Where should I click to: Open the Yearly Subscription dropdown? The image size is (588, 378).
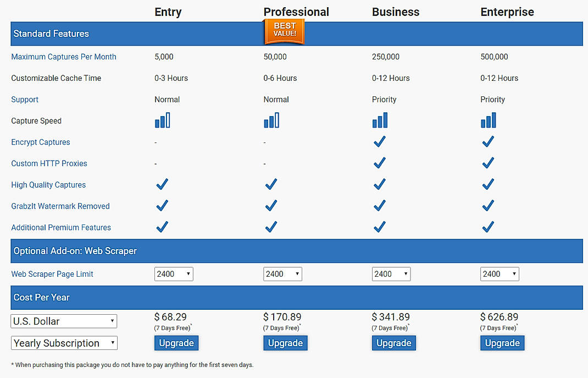click(x=64, y=343)
